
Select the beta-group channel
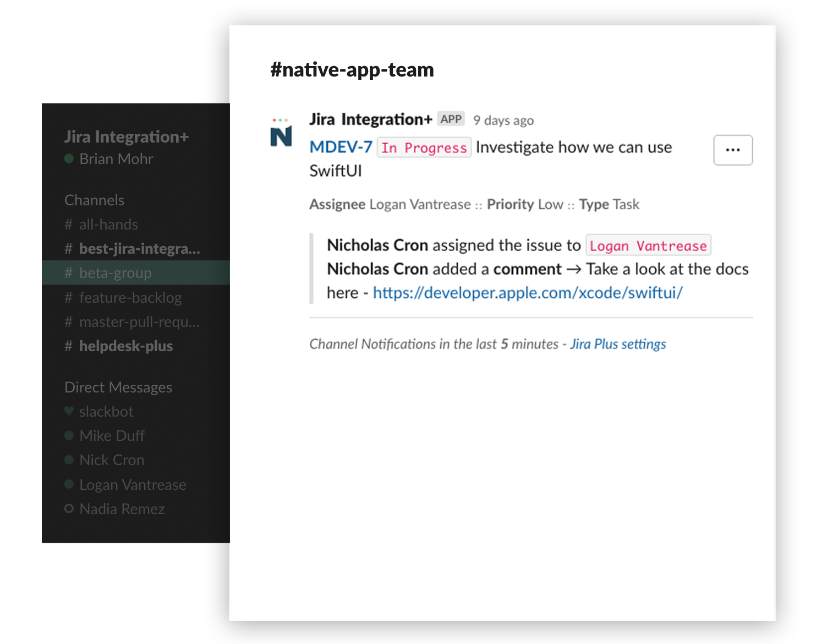[115, 273]
